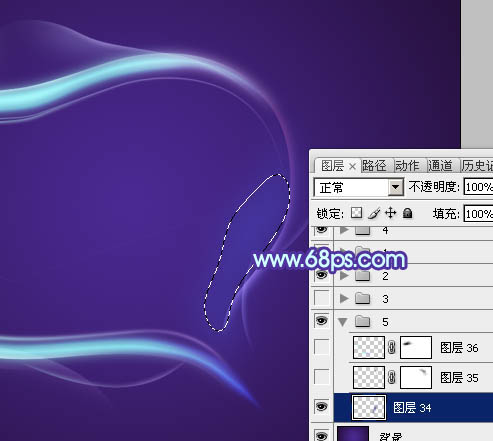493x441 pixels.
Task: Switch to the 路径 tab
Action: pos(374,166)
